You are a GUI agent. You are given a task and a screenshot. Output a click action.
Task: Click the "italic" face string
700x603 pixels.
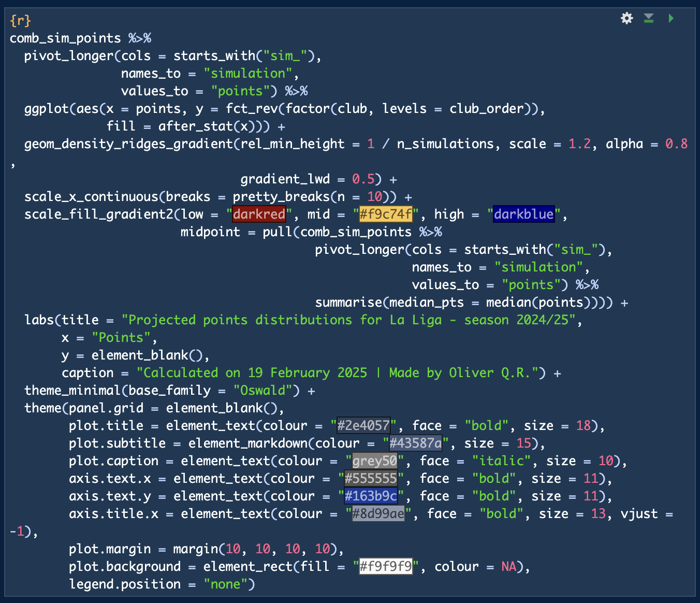pyautogui.click(x=501, y=461)
